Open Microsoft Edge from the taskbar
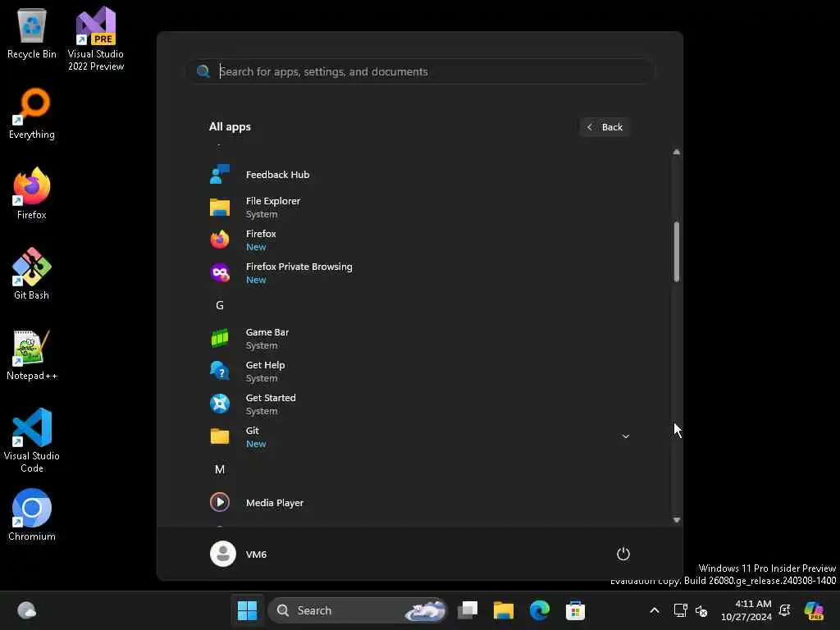The image size is (840, 630). point(540,610)
